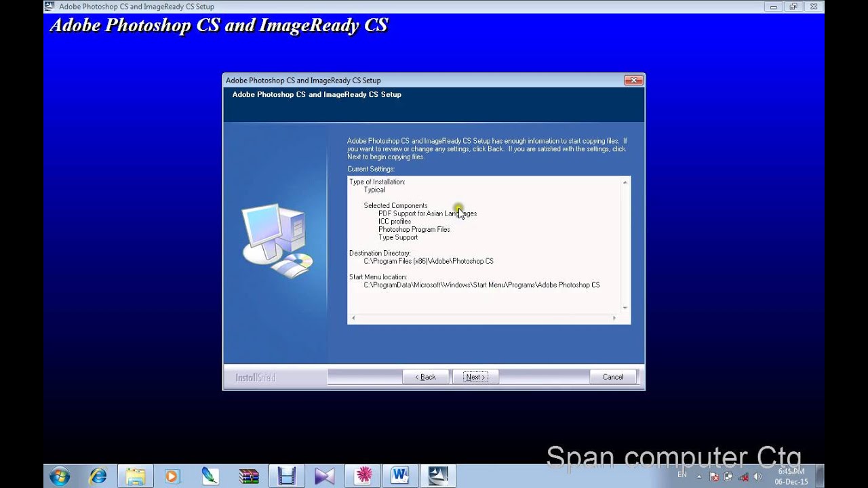Close the setup dialog with red X

tap(633, 80)
